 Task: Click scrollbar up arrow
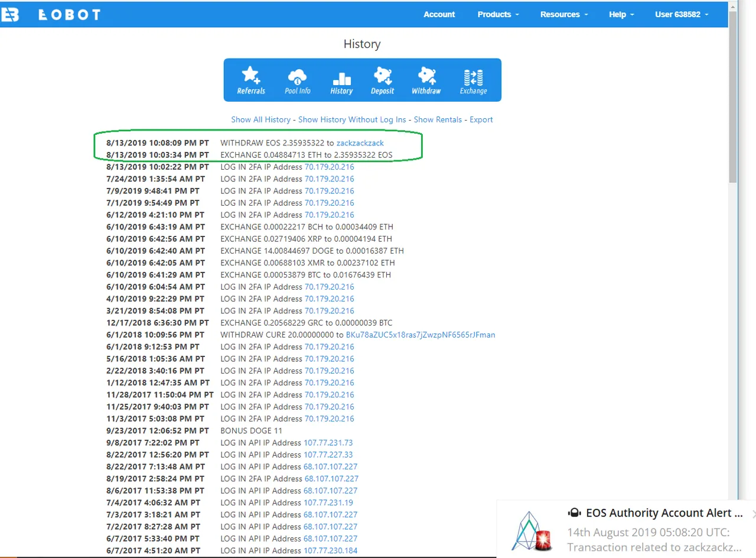tap(733, 6)
